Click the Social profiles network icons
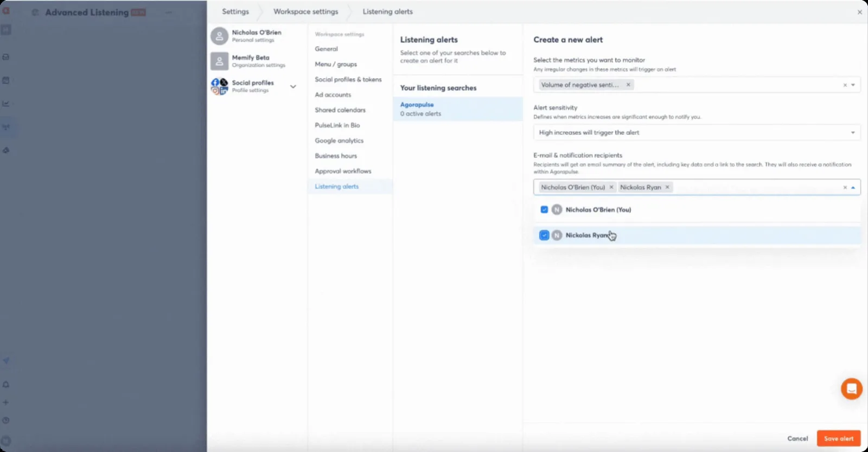Screen dimensions: 868x452 pos(219,86)
